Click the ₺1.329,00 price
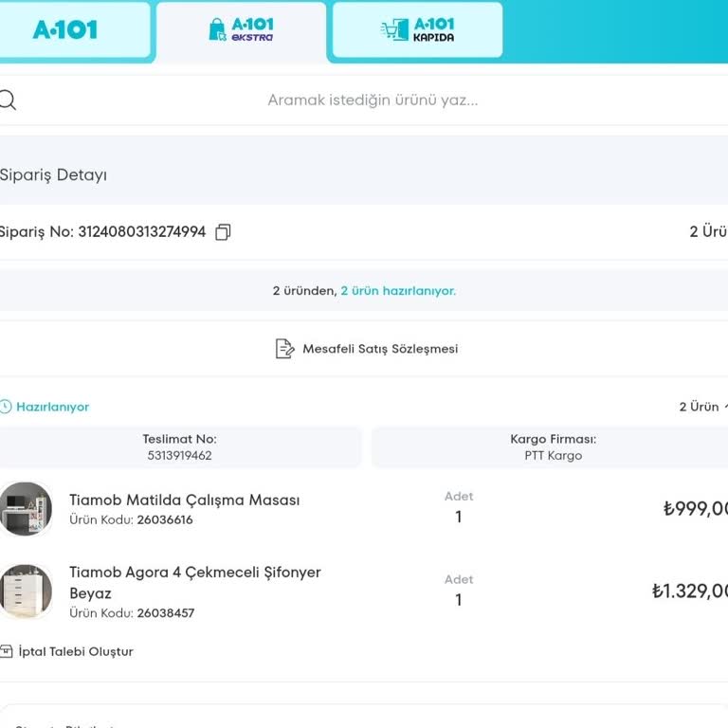This screenshot has width=728, height=728. [689, 591]
